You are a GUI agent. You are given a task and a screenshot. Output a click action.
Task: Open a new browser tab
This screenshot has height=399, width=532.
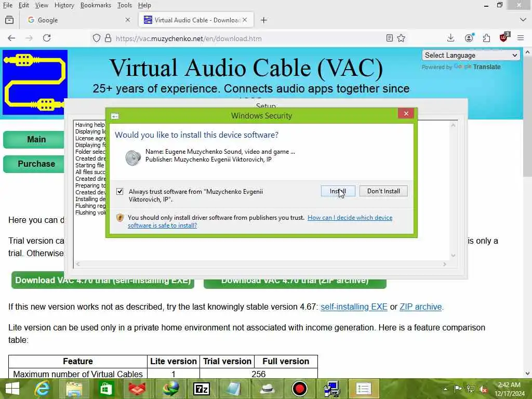(x=263, y=20)
